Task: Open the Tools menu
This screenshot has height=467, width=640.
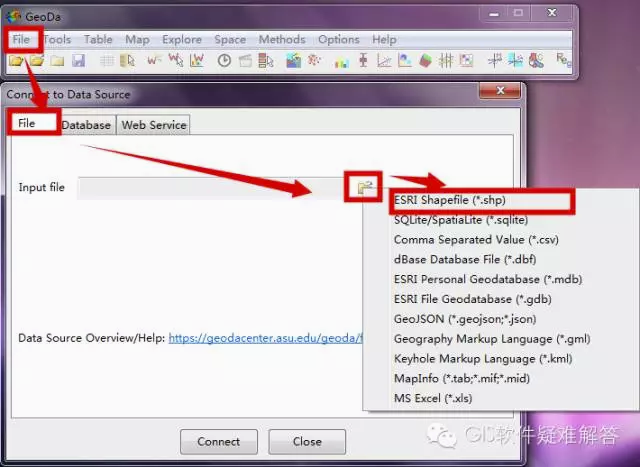Action: pos(57,40)
